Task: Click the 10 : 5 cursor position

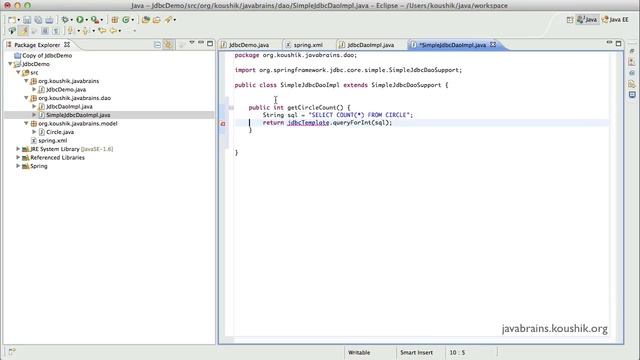Action: 457,352
